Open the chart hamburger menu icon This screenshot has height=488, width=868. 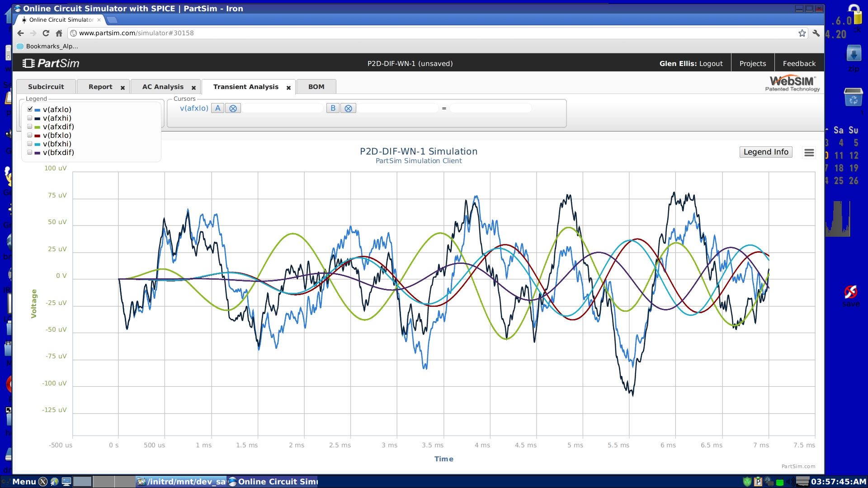[809, 153]
